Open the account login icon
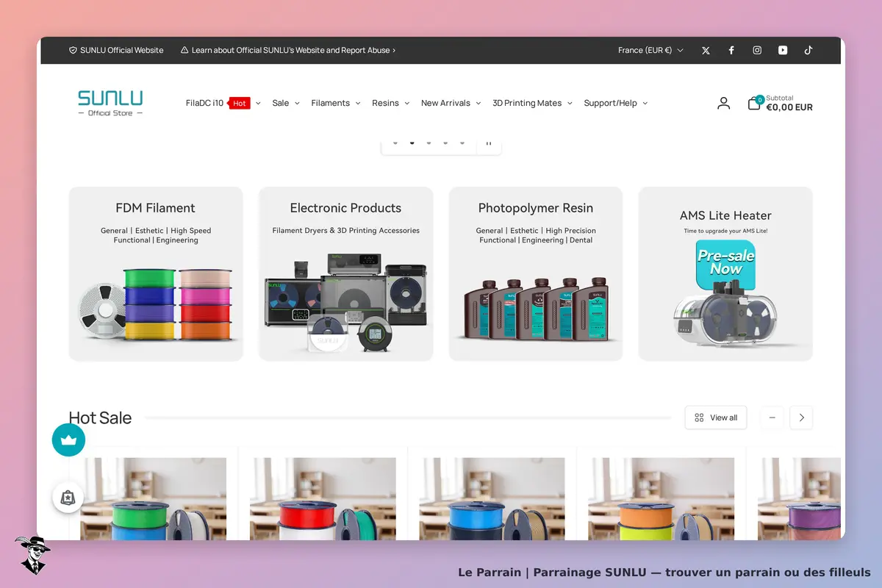This screenshot has width=882, height=588. [724, 104]
